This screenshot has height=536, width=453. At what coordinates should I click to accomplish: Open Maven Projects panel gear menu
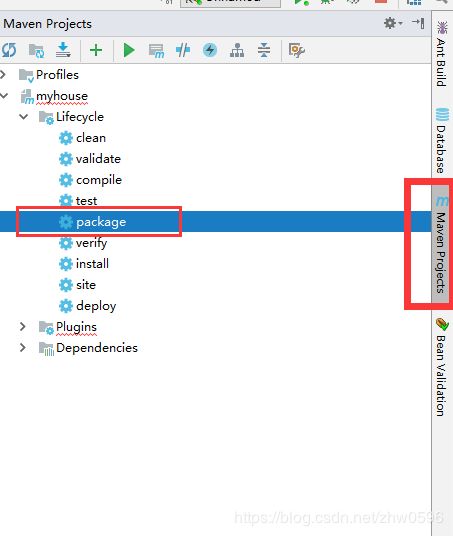pyautogui.click(x=393, y=23)
